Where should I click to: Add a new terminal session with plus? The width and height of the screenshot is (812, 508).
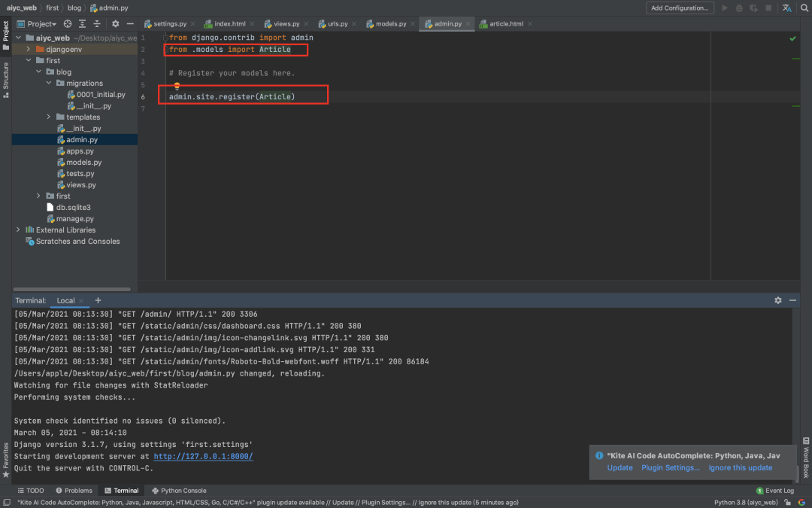(98, 300)
